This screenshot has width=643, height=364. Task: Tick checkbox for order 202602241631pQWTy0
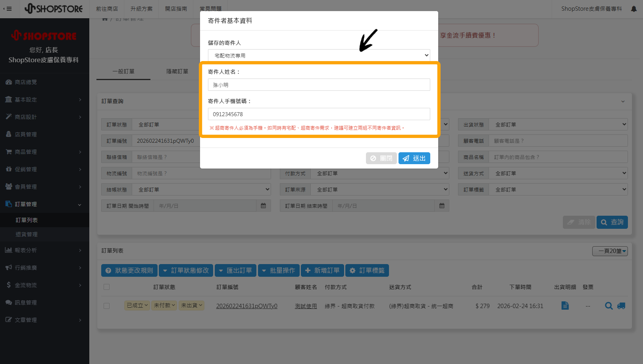[x=106, y=306]
